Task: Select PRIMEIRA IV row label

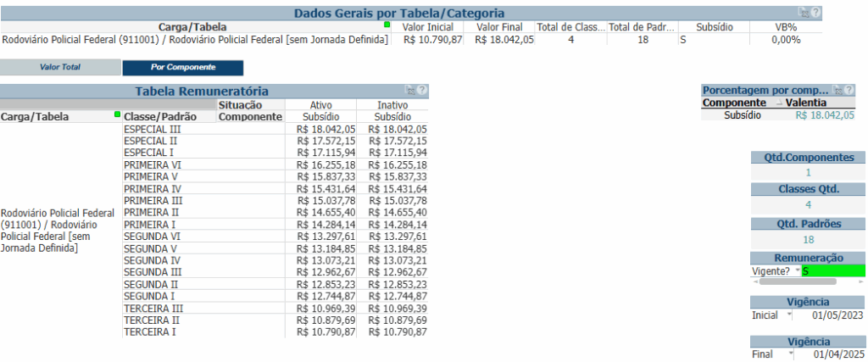Action: [153, 189]
